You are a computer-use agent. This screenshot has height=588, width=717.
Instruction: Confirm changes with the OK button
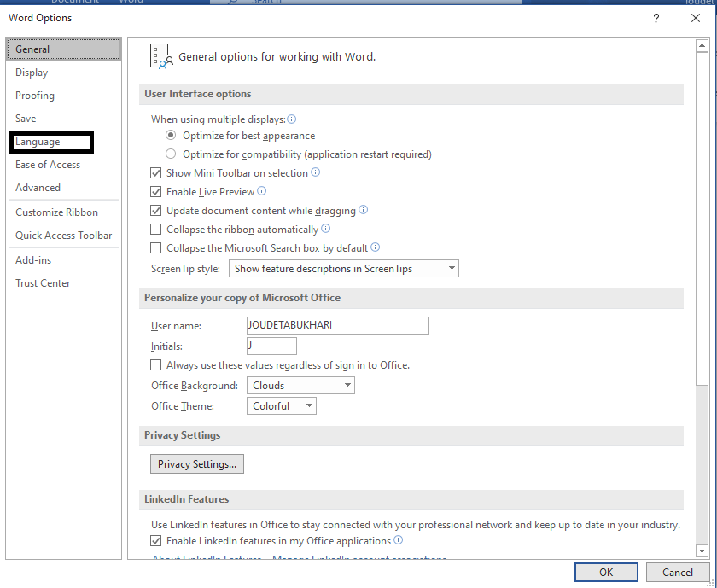coord(606,572)
